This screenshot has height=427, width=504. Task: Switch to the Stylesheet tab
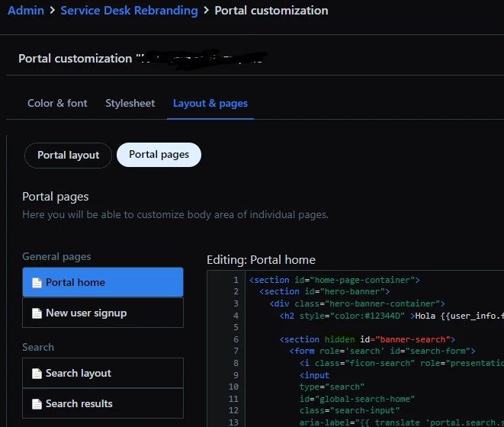130,103
